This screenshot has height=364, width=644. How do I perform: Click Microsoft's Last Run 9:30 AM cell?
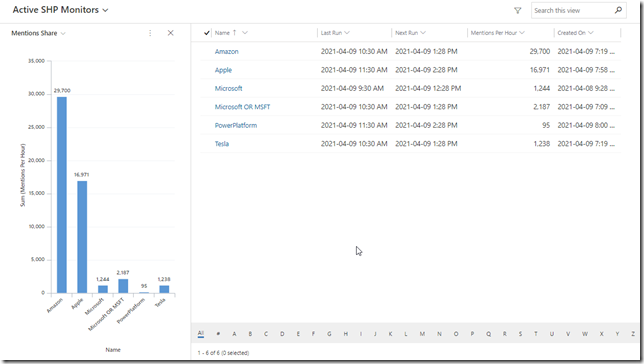click(352, 88)
